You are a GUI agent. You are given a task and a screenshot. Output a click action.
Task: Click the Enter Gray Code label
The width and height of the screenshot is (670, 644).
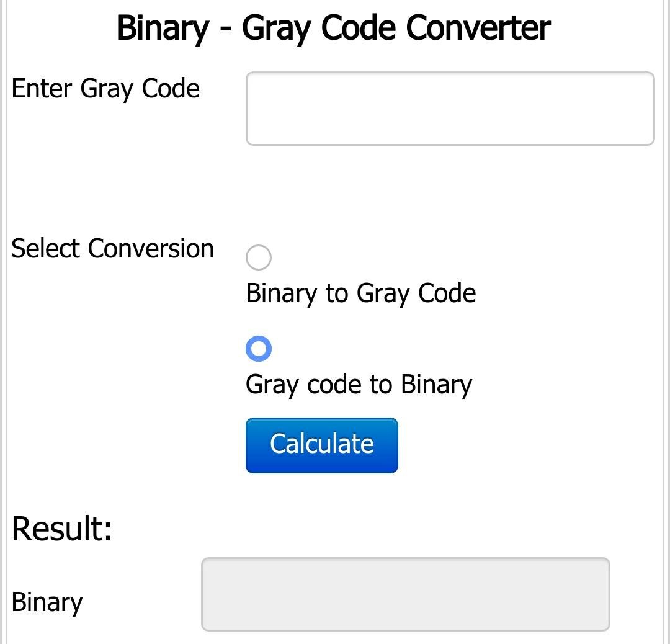[106, 88]
